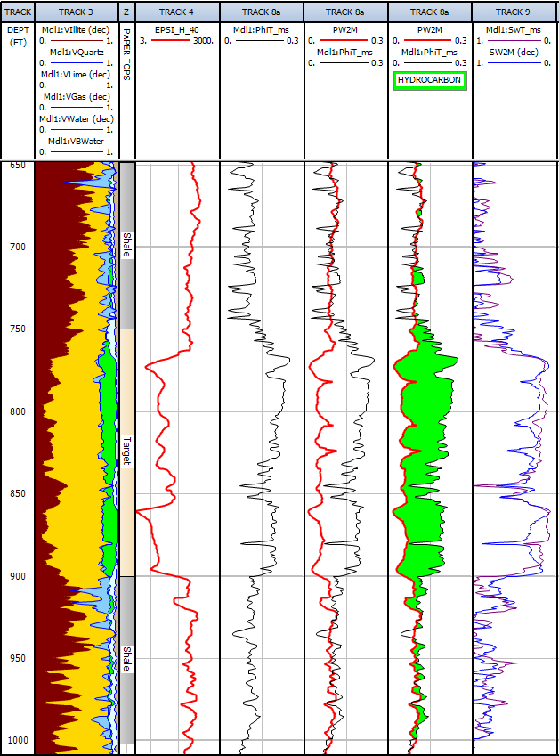This screenshot has width=559, height=756.
Task: Click the 1000 depth marker
Action: 17,740
